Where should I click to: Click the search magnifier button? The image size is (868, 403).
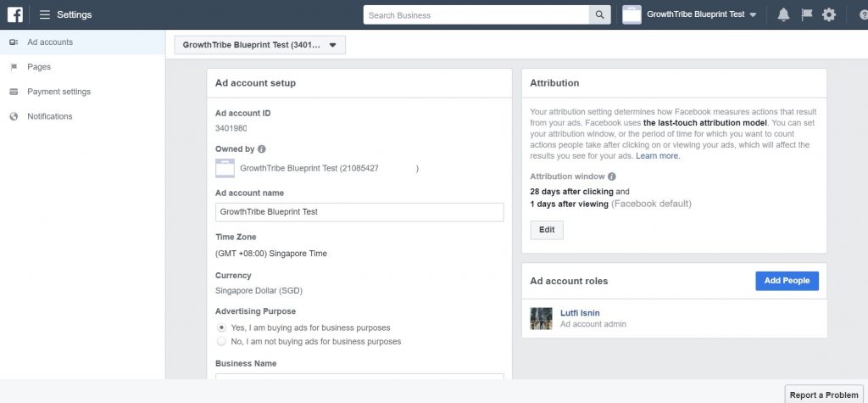(x=599, y=15)
